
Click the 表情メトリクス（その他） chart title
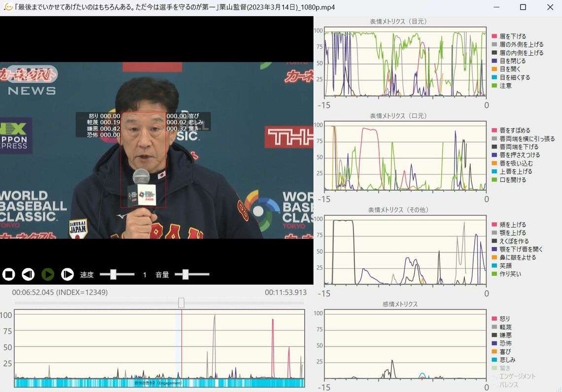[398, 210]
